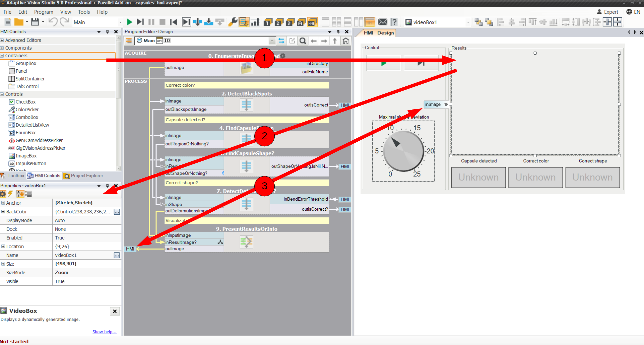
Task: Click the Show help... link
Action: click(104, 332)
